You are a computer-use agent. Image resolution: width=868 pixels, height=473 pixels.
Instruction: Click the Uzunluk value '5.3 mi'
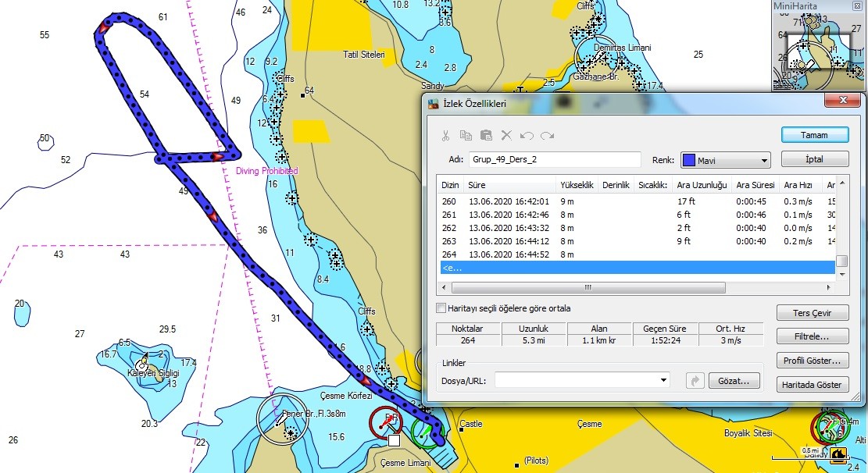(534, 340)
